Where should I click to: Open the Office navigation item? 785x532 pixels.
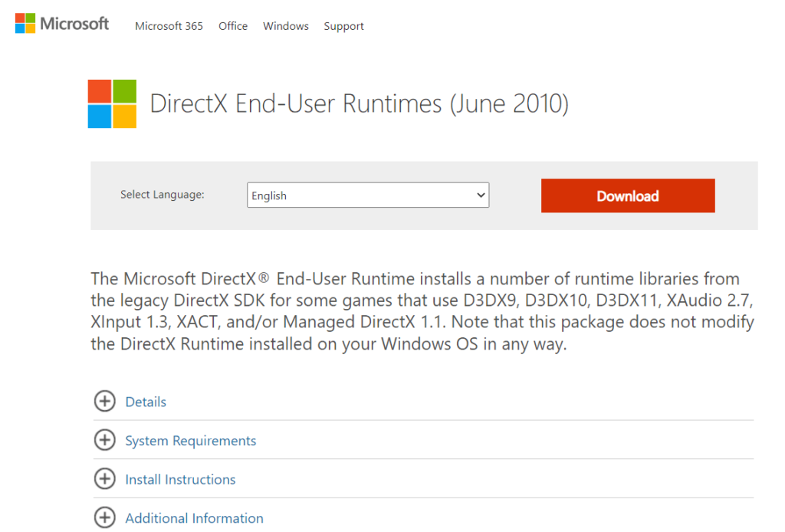click(x=233, y=26)
